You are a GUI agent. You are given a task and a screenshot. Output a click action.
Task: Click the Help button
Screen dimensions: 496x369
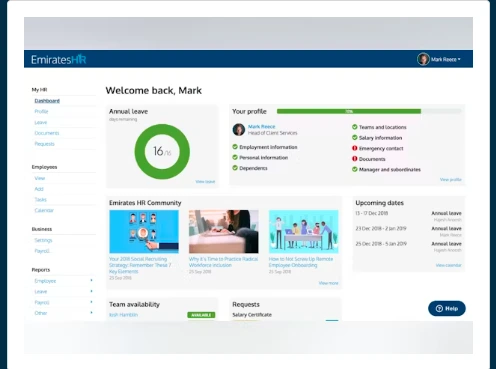pos(447,308)
